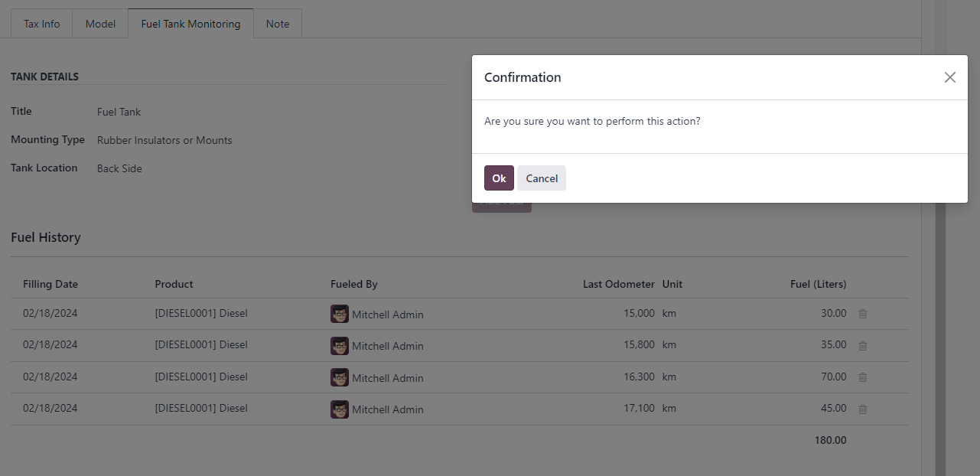Click Tank Location value Back Side
980x476 pixels.
click(x=119, y=168)
